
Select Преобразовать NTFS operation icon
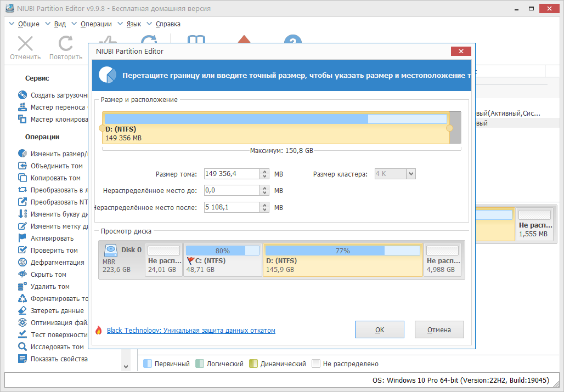(22, 202)
